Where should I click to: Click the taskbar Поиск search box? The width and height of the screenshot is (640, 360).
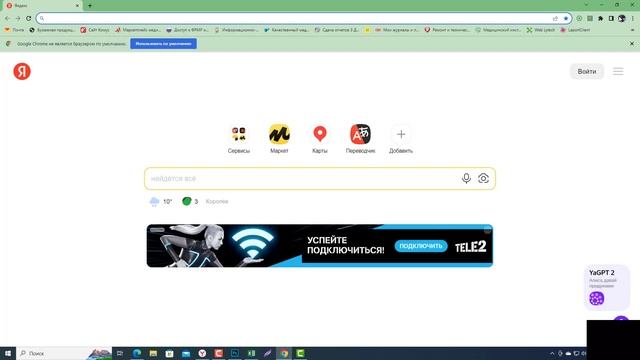pos(64,353)
